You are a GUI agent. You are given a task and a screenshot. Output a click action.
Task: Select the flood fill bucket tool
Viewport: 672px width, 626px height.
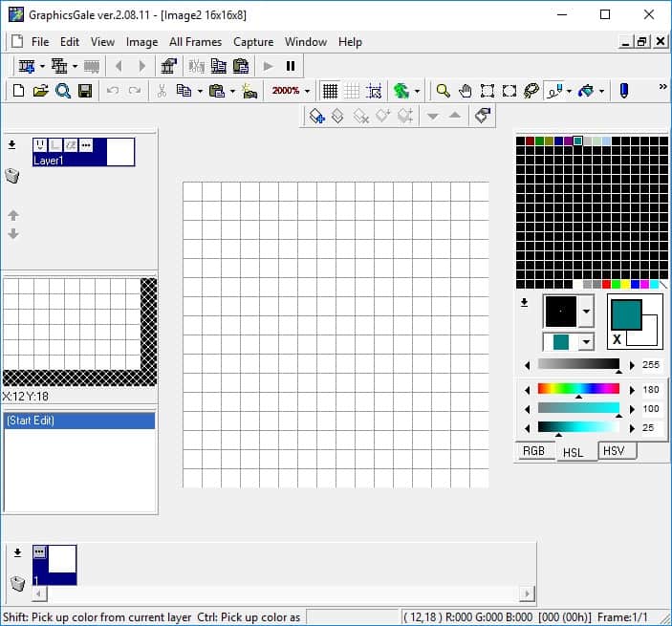click(586, 91)
